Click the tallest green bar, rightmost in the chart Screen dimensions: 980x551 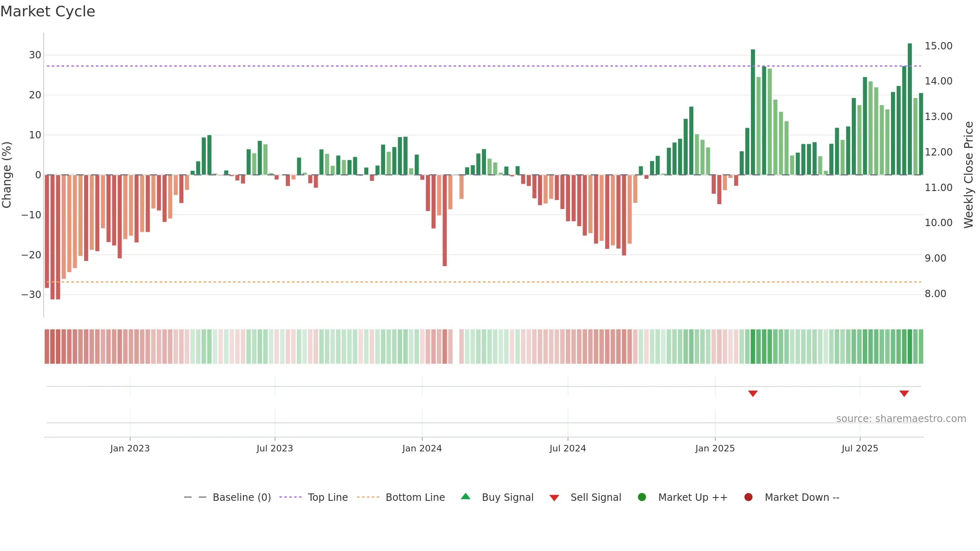[x=910, y=109]
